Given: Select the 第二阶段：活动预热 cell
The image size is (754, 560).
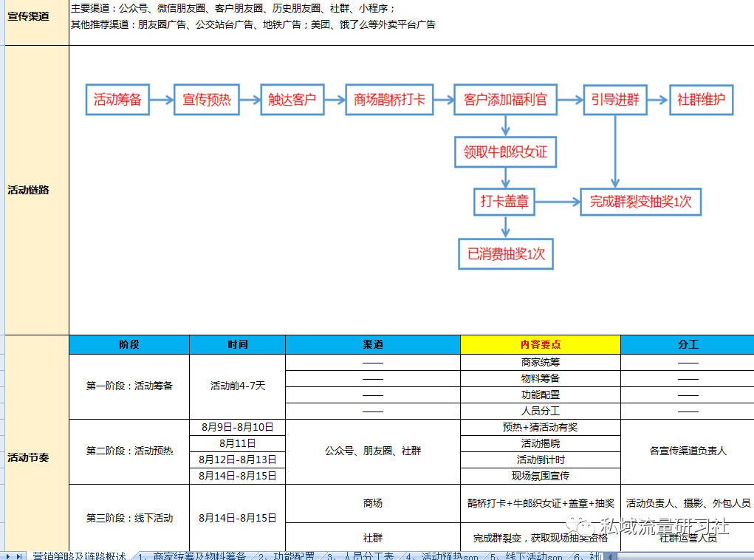Looking at the screenshot, I should pos(129,451).
